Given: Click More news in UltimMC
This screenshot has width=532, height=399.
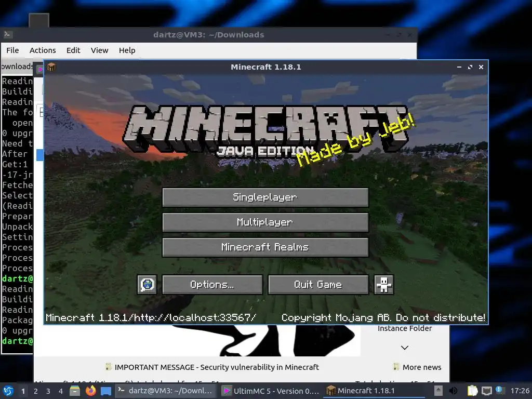Looking at the screenshot, I should (x=417, y=367).
